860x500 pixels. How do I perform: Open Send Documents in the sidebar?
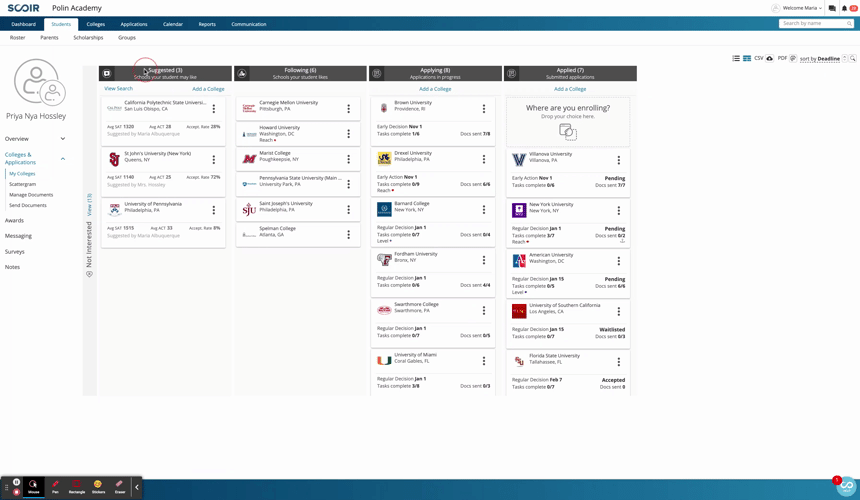tap(28, 205)
